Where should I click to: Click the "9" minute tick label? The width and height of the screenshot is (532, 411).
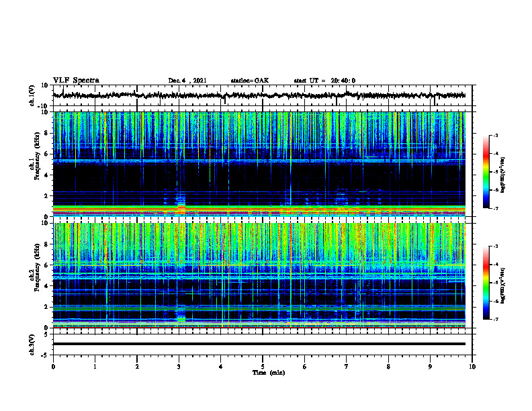pyautogui.click(x=430, y=367)
